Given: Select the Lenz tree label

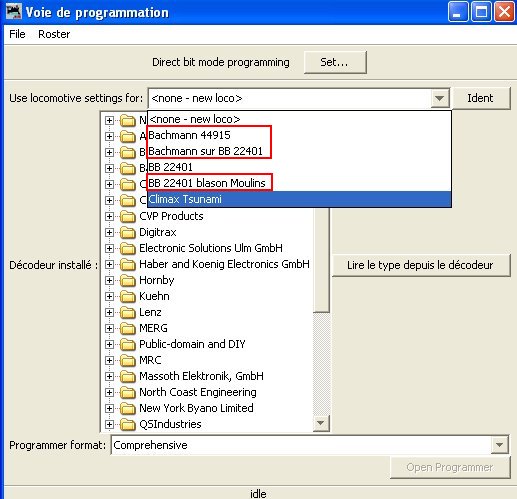Looking at the screenshot, I should tap(150, 312).
